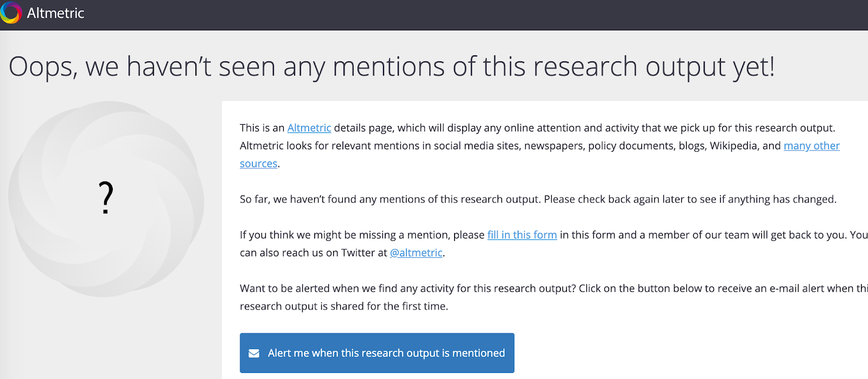868x379 pixels.
Task: Click "research output is shared for the first time" line
Action: tap(344, 306)
